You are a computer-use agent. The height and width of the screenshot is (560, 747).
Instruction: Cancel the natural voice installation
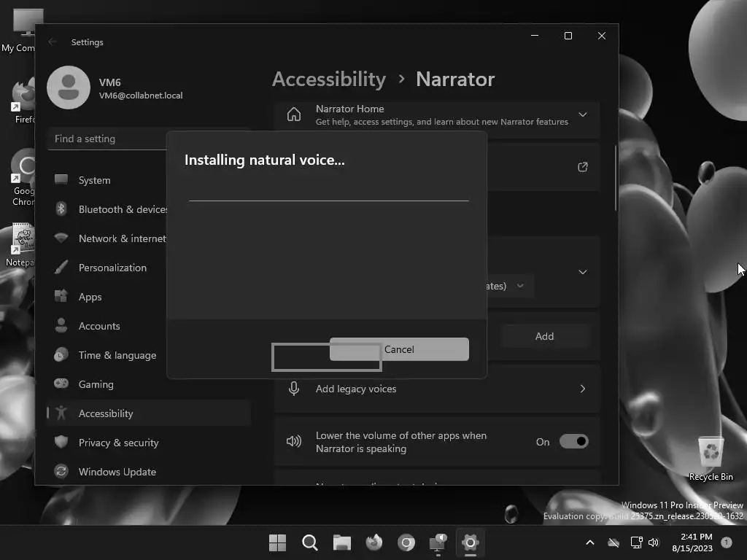[399, 349]
